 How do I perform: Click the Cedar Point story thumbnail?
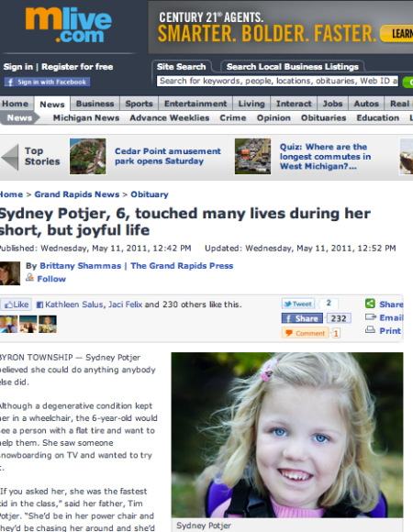tap(87, 157)
